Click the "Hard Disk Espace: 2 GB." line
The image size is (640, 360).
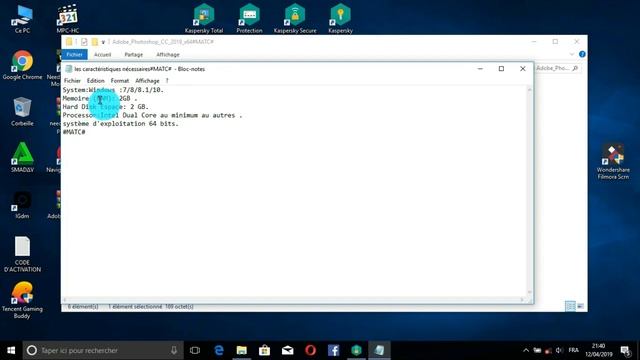[x=106, y=107]
